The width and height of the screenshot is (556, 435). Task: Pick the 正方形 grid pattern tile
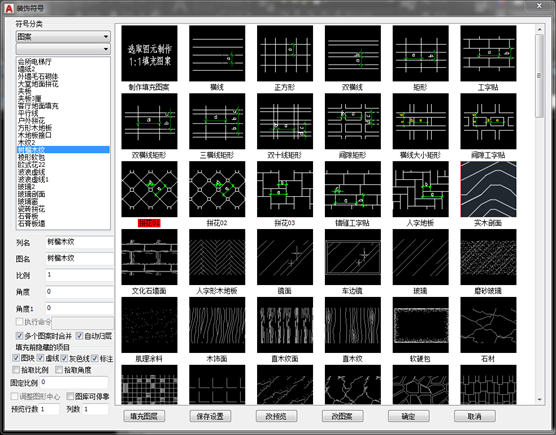coord(285,53)
